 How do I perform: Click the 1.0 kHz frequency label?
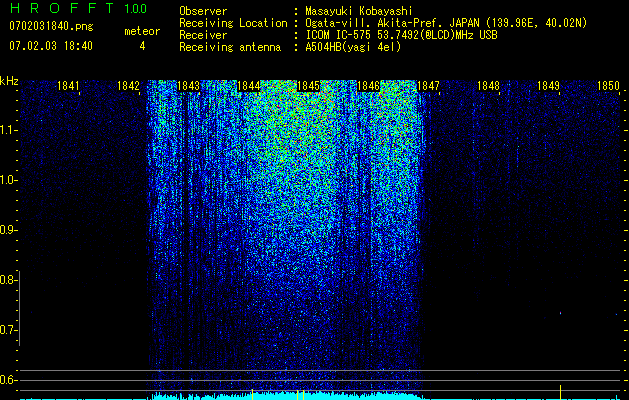pos(7,180)
